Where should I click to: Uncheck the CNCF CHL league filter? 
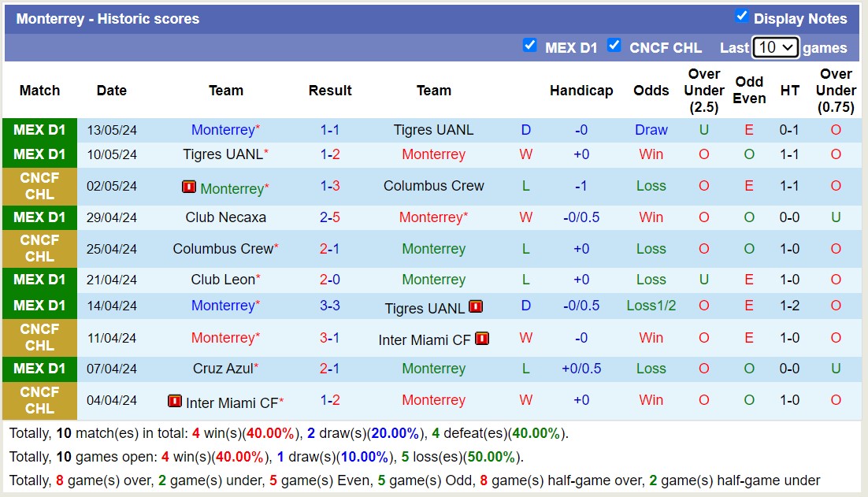(614, 46)
